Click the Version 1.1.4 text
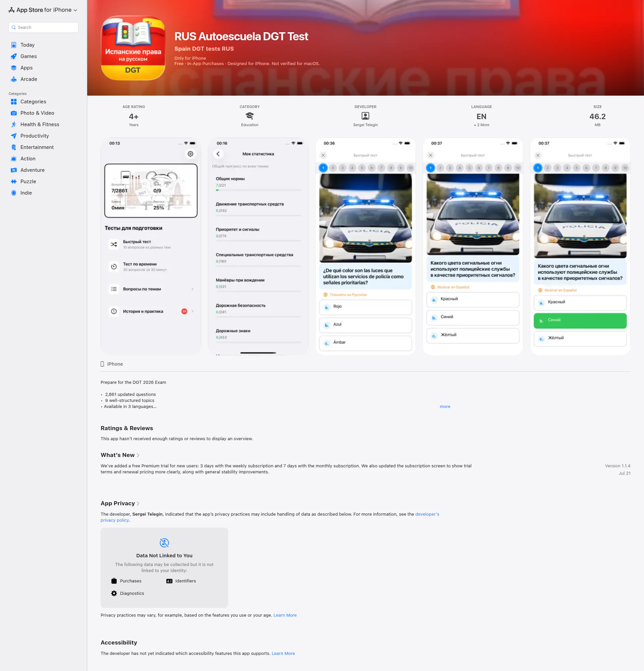Image resolution: width=644 pixels, height=671 pixels. 618,466
